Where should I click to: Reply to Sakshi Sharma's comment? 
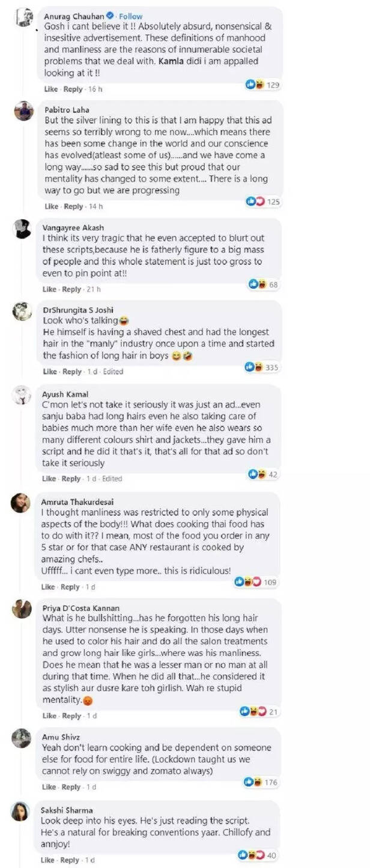tap(71, 860)
